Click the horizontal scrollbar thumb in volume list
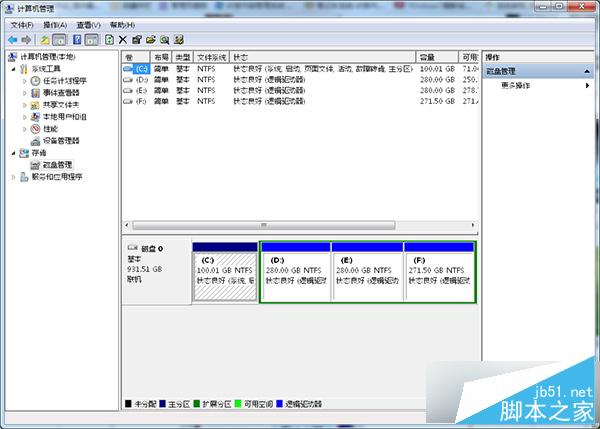Viewport: 600px width, 429px height. pyautogui.click(x=264, y=225)
